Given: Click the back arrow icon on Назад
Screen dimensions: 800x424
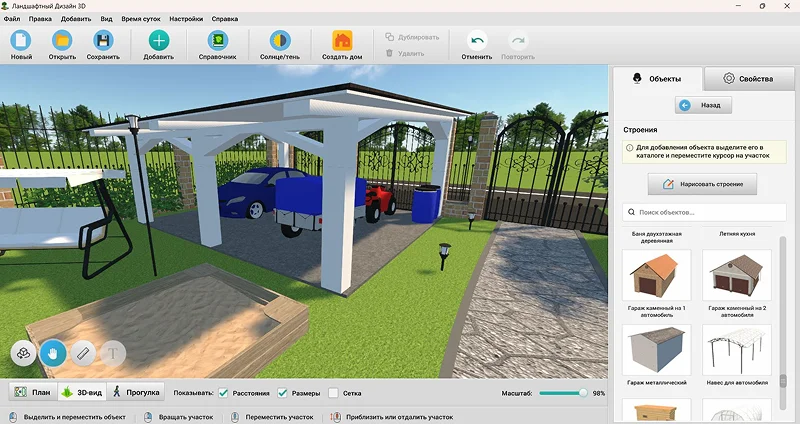Looking at the screenshot, I should click(x=685, y=105).
